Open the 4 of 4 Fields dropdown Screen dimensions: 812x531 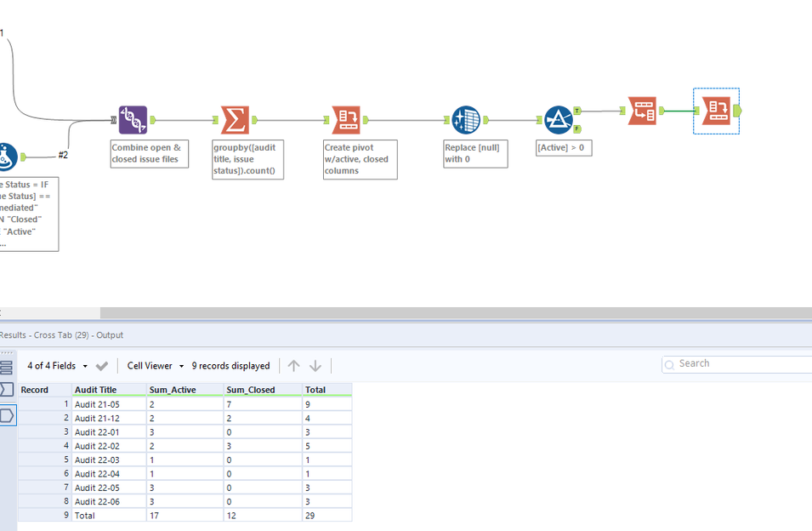tap(57, 366)
